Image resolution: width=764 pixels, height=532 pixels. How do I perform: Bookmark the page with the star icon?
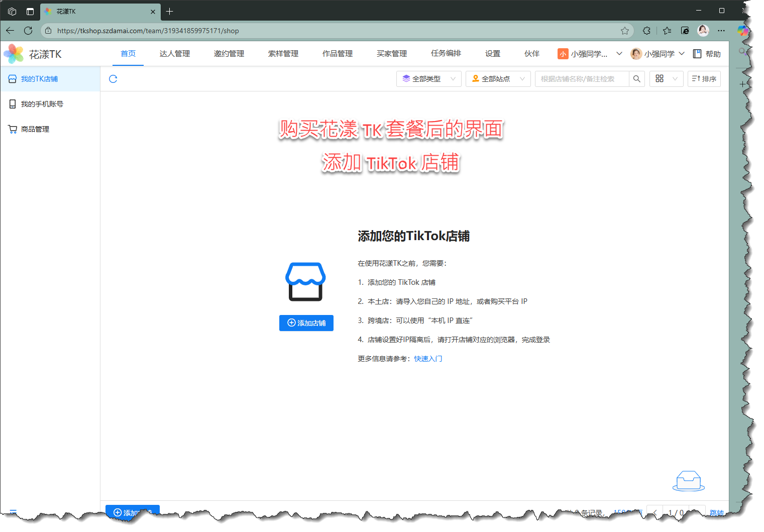pyautogui.click(x=625, y=31)
